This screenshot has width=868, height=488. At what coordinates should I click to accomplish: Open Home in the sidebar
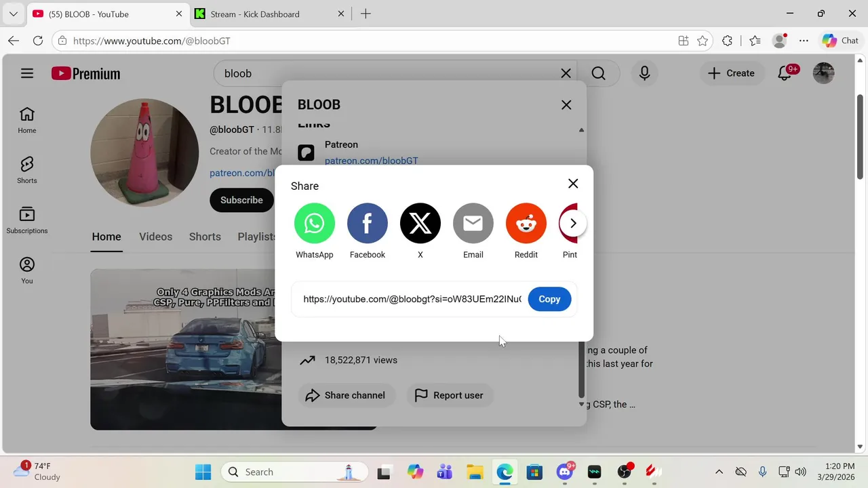(x=27, y=120)
